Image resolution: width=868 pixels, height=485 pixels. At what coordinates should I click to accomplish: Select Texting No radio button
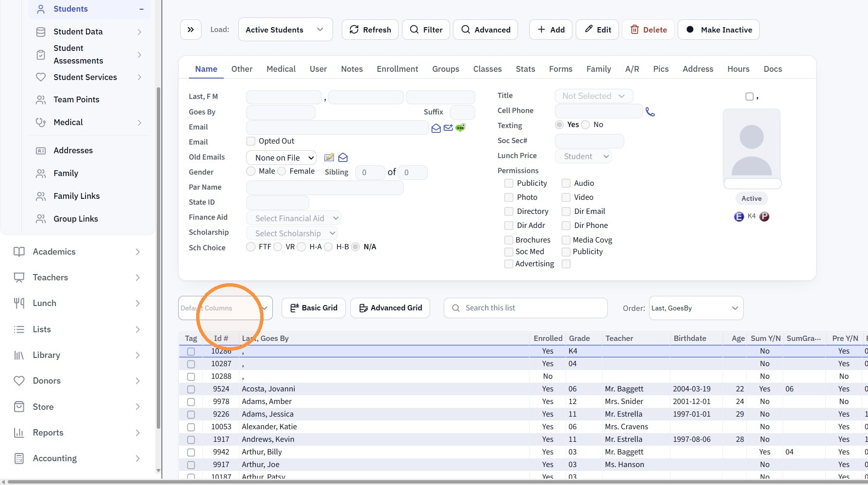585,125
